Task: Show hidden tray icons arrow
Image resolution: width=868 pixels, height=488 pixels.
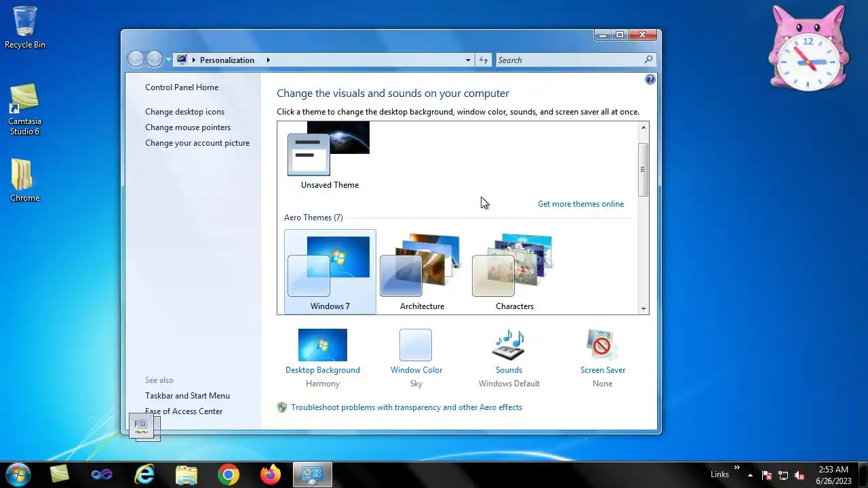Action: pyautogui.click(x=750, y=475)
